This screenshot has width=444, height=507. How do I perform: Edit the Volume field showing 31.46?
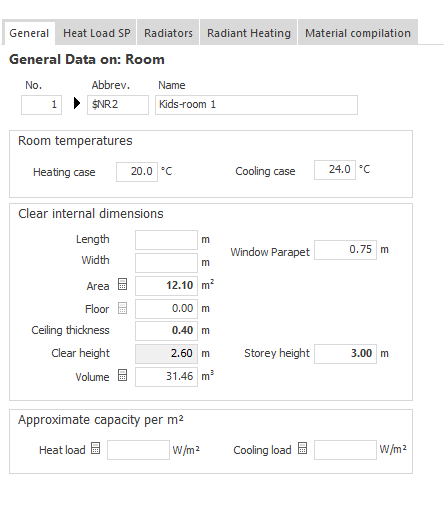(166, 377)
